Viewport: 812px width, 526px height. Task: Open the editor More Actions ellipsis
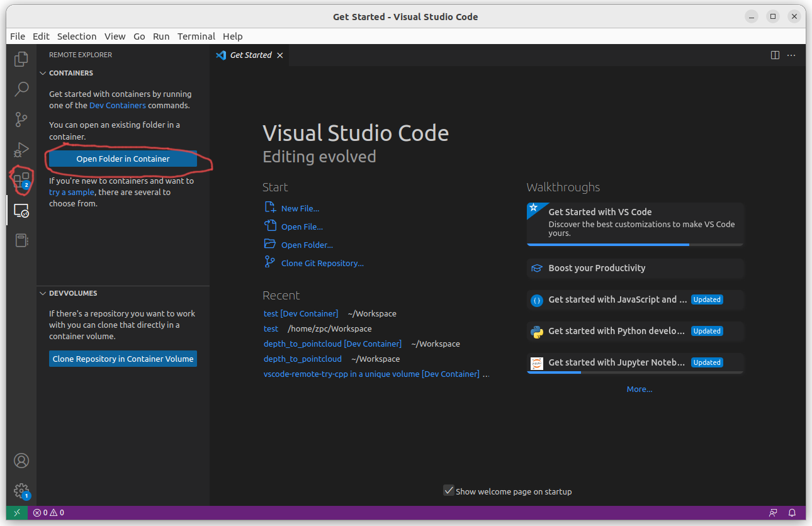tap(792, 55)
